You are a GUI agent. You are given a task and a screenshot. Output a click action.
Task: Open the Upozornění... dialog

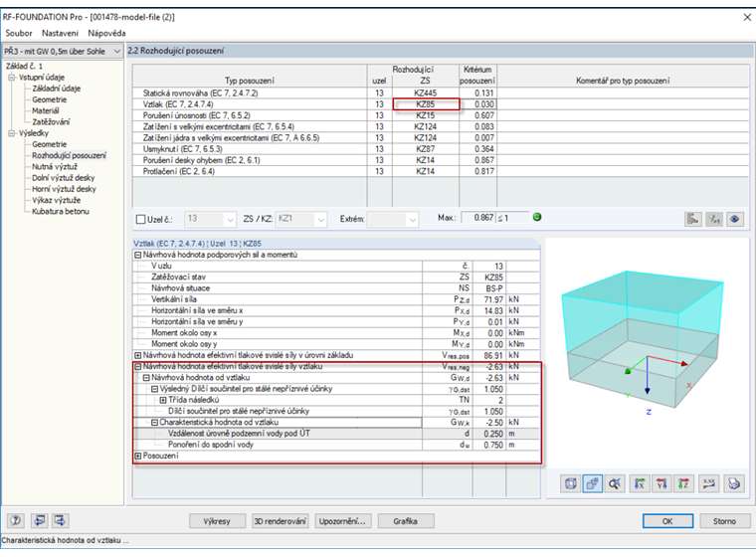click(343, 521)
